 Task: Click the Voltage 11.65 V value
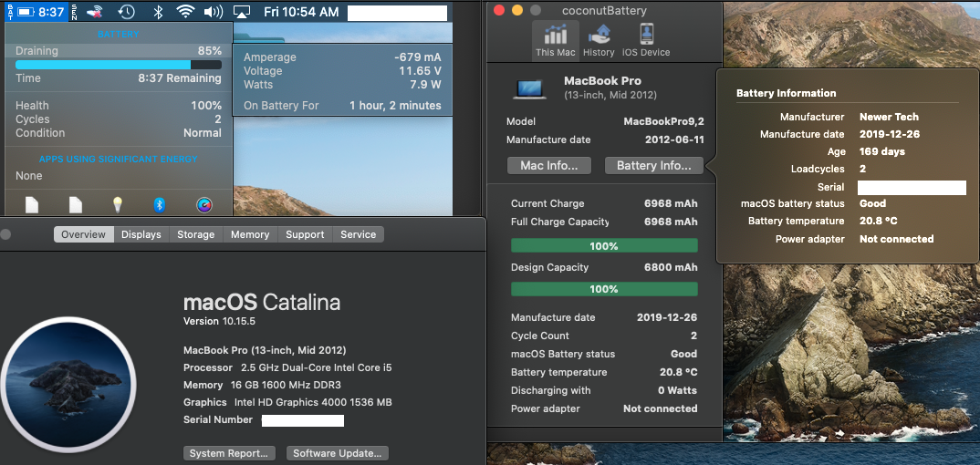click(x=420, y=71)
